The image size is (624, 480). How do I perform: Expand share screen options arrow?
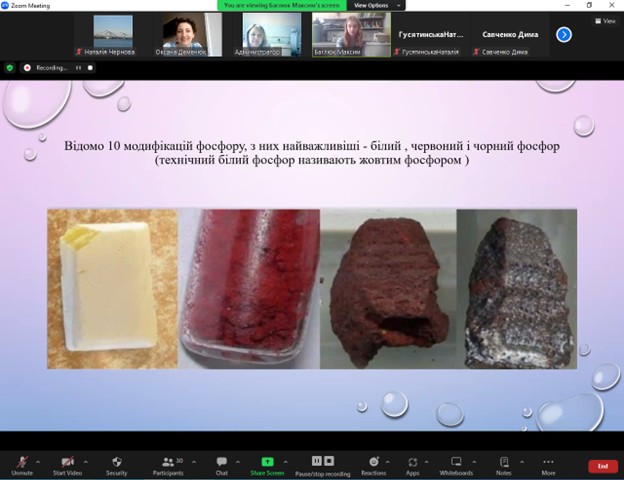(x=286, y=462)
